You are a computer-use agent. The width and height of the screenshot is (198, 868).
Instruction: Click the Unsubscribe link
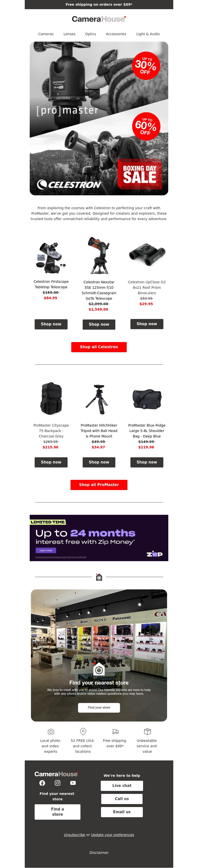(74, 835)
